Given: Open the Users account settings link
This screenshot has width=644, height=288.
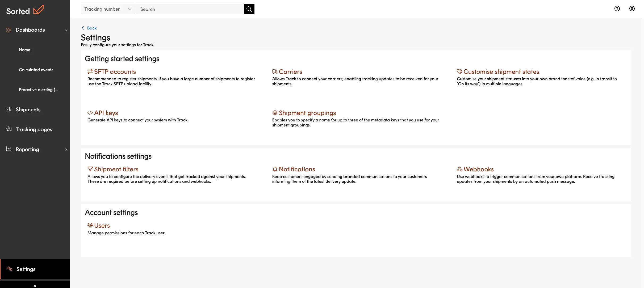Looking at the screenshot, I should 102,225.
